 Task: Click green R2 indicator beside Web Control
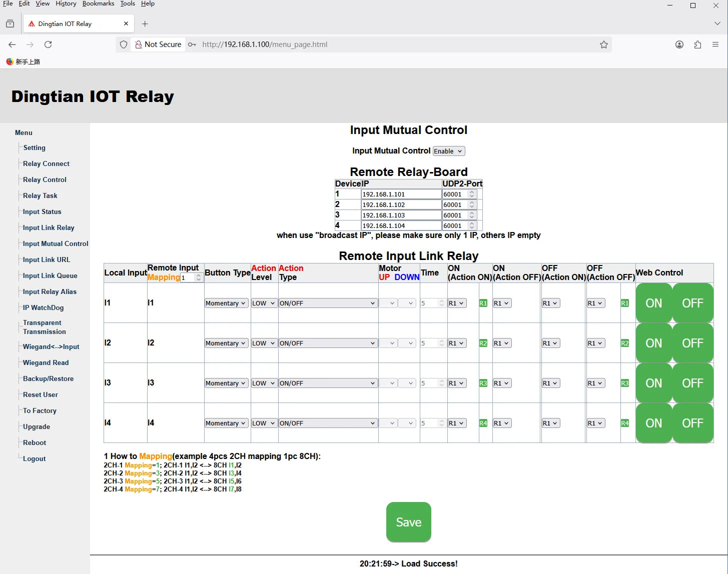[x=625, y=343]
